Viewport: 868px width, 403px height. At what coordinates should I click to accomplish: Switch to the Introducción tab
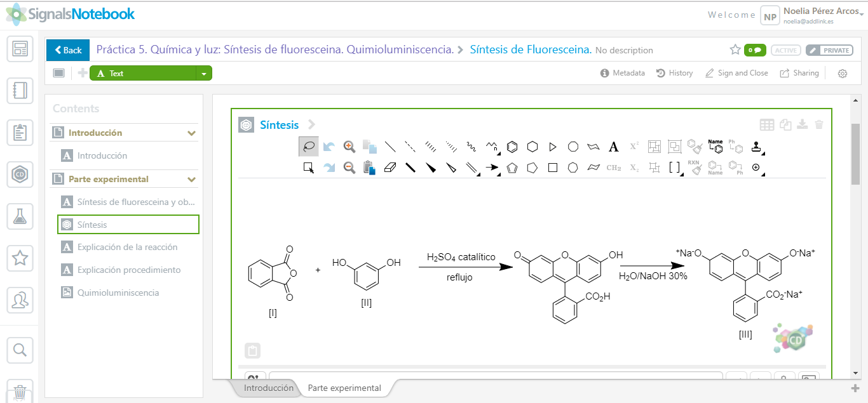269,388
